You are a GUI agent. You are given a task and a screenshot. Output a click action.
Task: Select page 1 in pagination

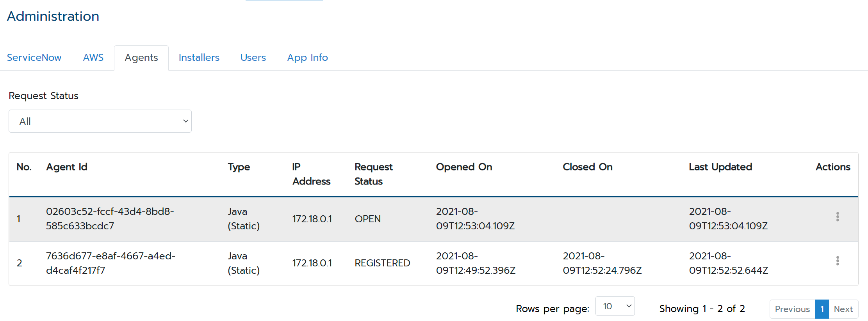coord(822,309)
